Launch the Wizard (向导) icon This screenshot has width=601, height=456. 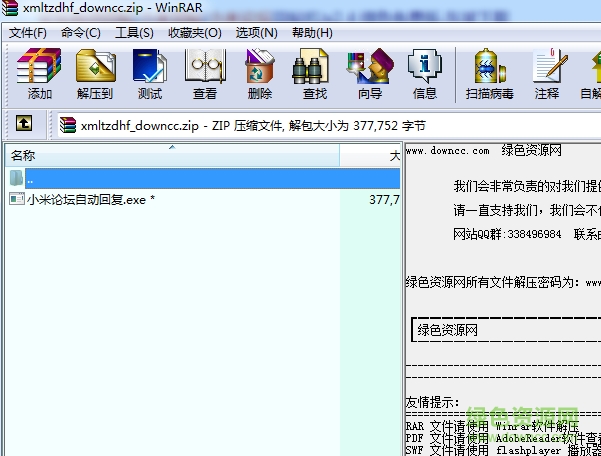click(x=369, y=74)
